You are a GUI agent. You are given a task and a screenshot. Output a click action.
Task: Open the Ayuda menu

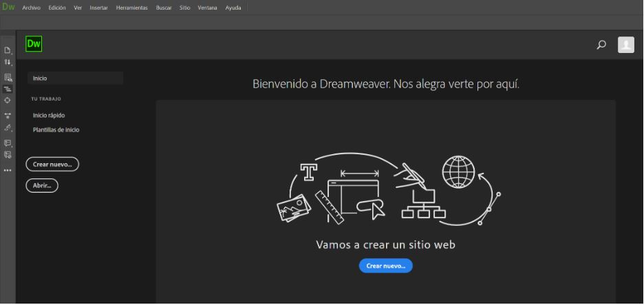coord(233,8)
